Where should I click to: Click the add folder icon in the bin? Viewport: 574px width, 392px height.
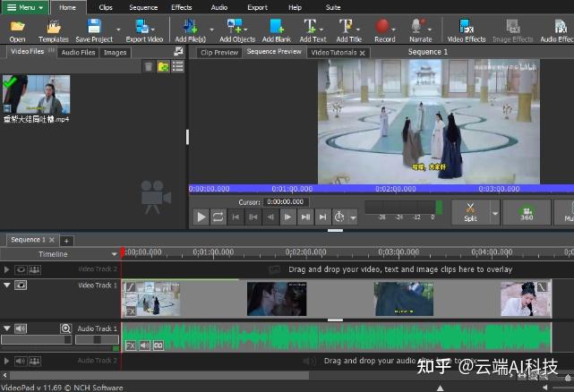[163, 66]
